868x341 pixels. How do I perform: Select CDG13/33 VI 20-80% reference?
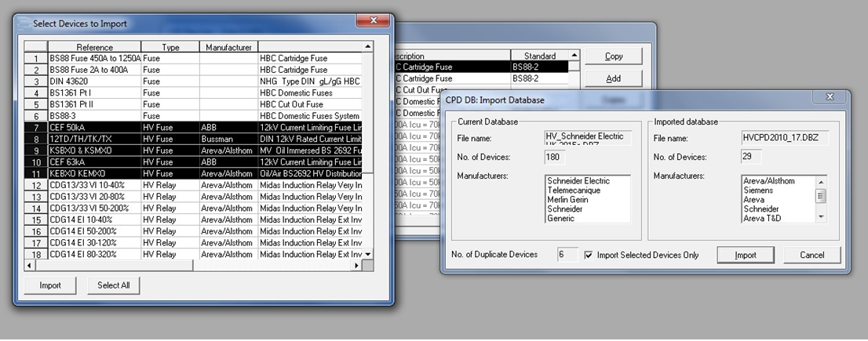point(95,197)
